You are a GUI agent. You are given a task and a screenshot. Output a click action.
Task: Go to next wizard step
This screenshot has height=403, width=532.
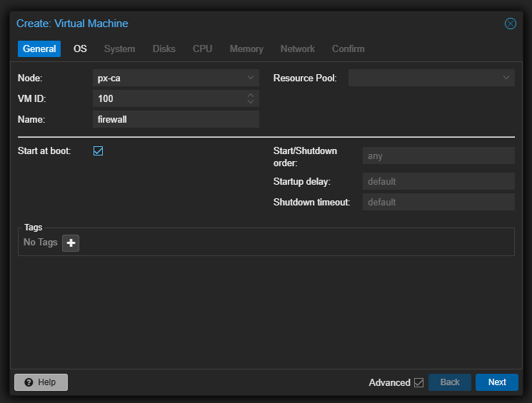pyautogui.click(x=497, y=382)
